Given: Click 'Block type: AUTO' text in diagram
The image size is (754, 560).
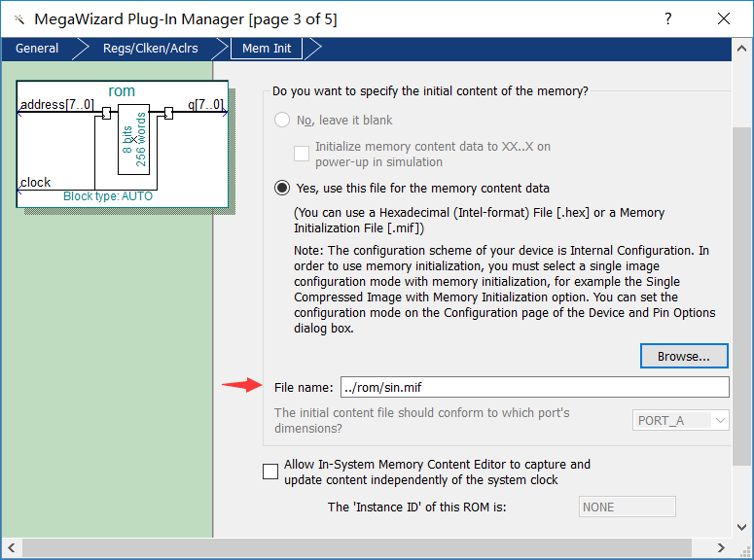Looking at the screenshot, I should (x=108, y=196).
